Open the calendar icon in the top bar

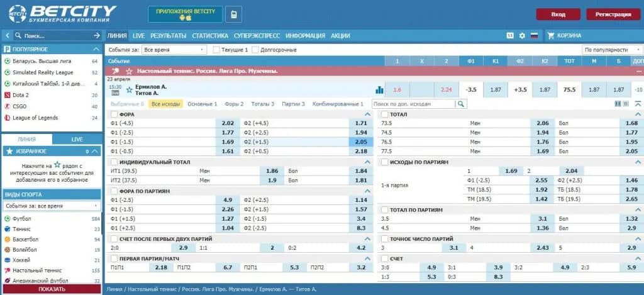[510, 36]
